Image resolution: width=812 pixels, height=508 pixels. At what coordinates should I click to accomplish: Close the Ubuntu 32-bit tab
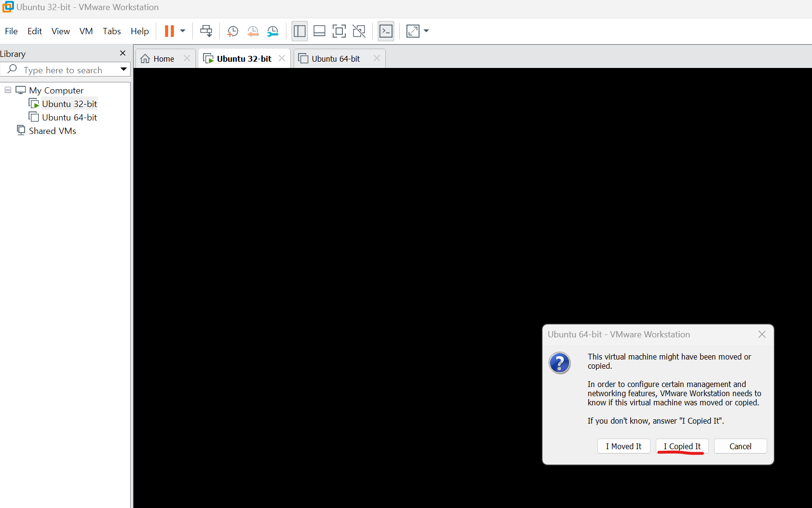pos(282,58)
